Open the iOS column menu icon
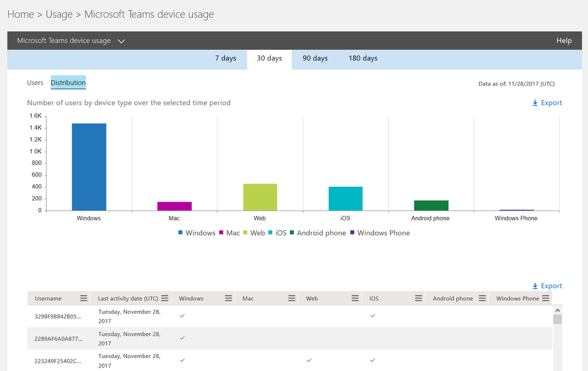The image size is (588, 371). 418,298
